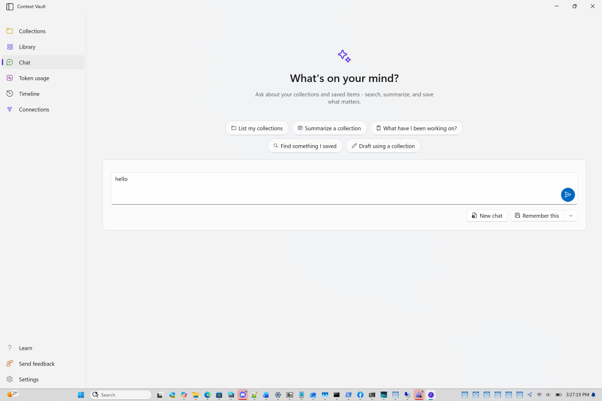
Task: Open Settings gear at the sidebar bottom
Action: pyautogui.click(x=10, y=379)
